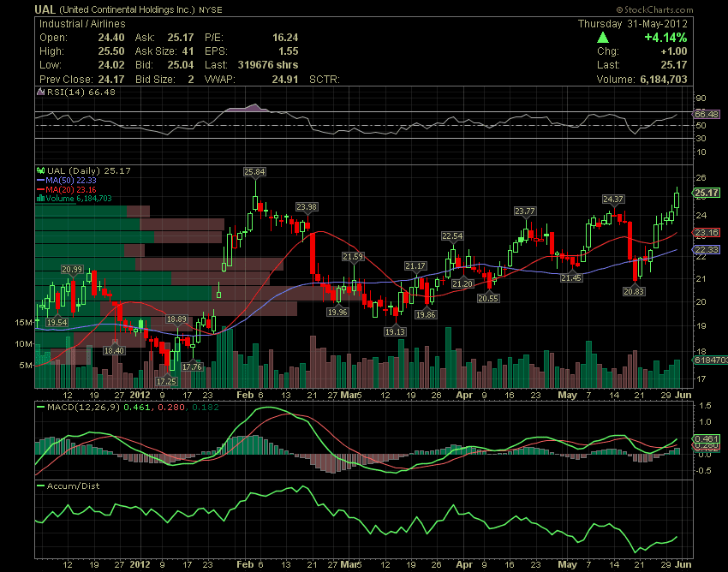The image size is (728, 572).
Task: Select the MA(50) 22.33 legend entry
Action: tap(67, 180)
